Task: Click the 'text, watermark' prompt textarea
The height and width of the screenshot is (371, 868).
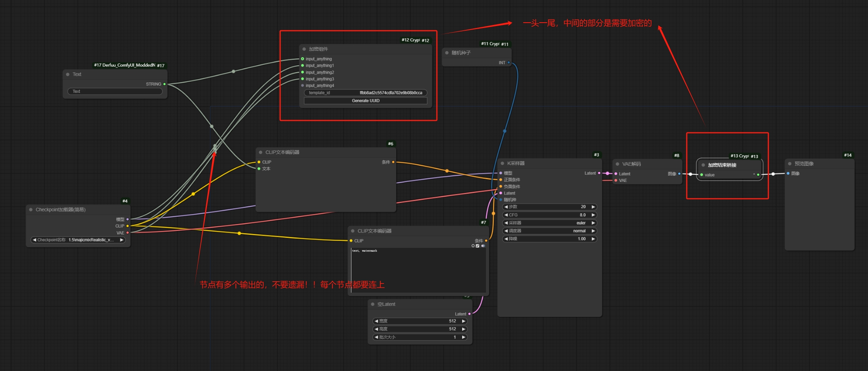Action: pos(418,270)
